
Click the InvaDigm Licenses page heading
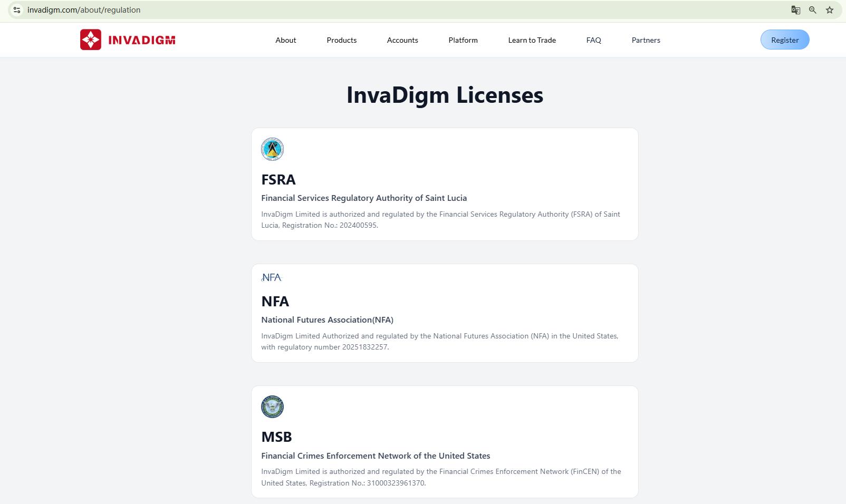445,95
